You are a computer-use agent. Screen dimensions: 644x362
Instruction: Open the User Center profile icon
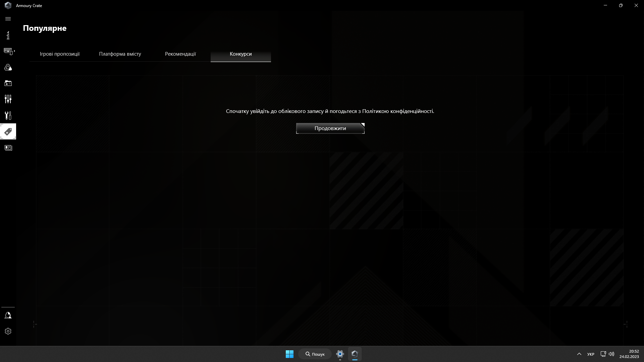click(8, 315)
